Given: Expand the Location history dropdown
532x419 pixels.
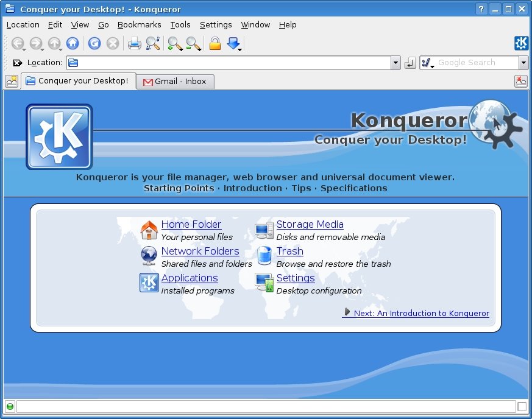Looking at the screenshot, I should pos(395,63).
